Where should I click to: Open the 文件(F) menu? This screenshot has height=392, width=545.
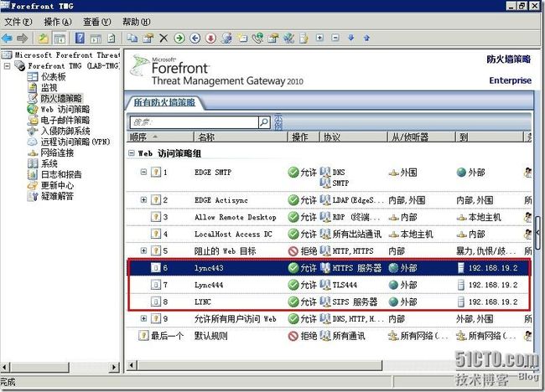point(18,22)
